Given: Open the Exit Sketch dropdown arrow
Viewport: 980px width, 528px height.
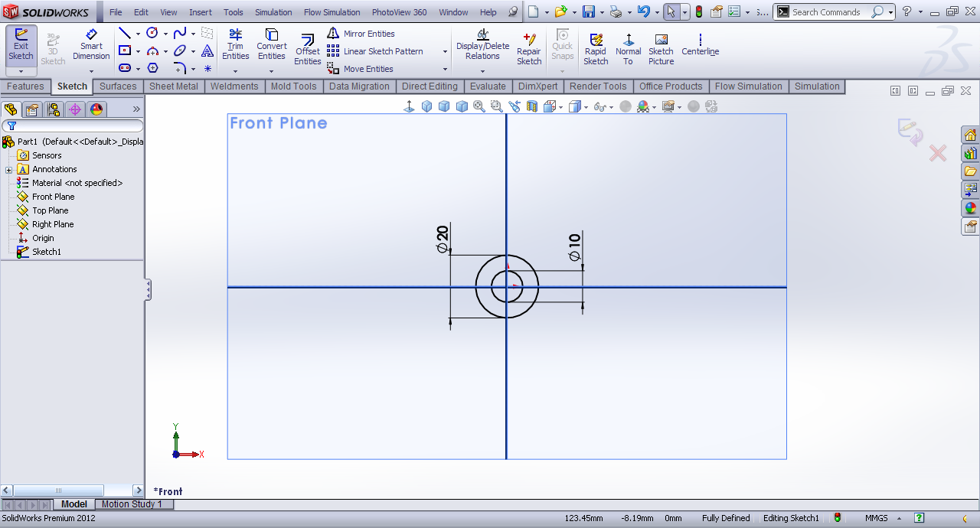Looking at the screenshot, I should [21, 70].
